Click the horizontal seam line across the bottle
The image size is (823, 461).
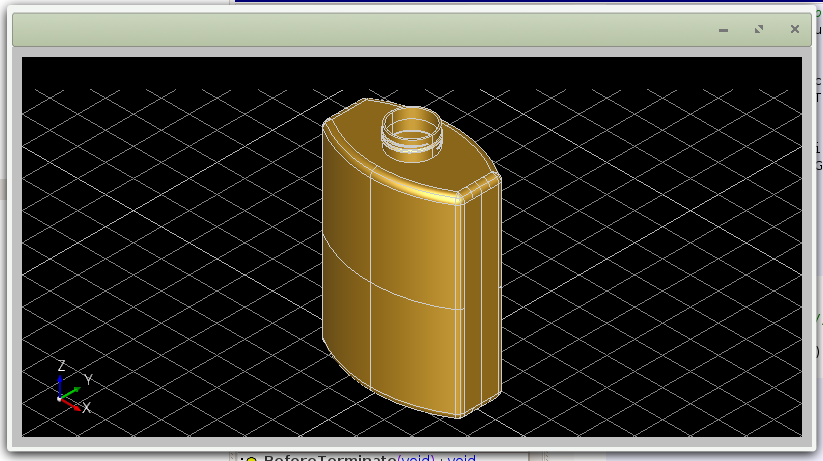[400, 288]
